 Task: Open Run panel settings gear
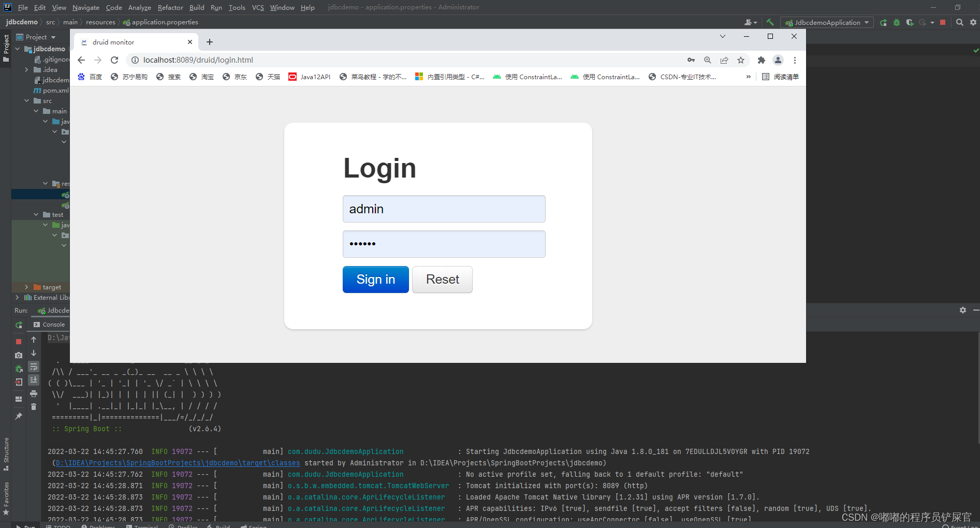point(963,310)
